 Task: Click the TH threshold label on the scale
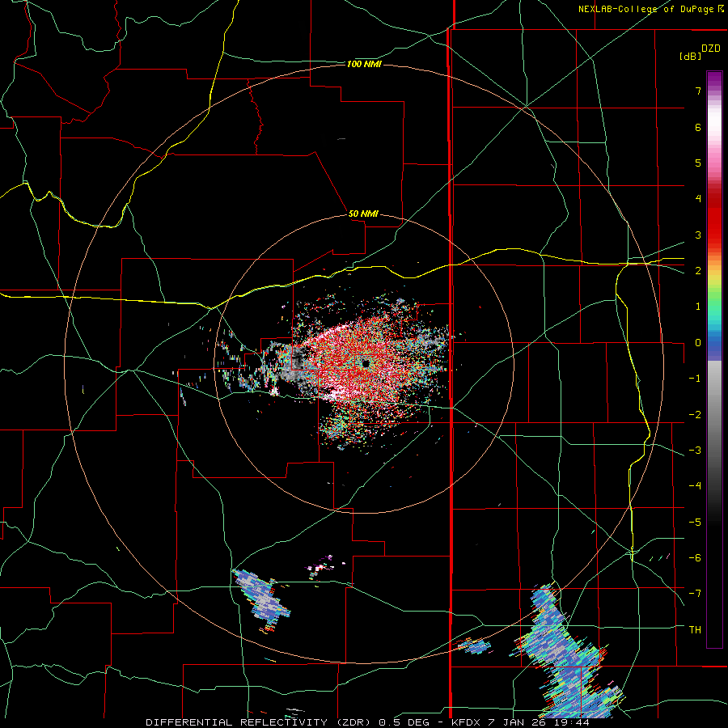(695, 630)
